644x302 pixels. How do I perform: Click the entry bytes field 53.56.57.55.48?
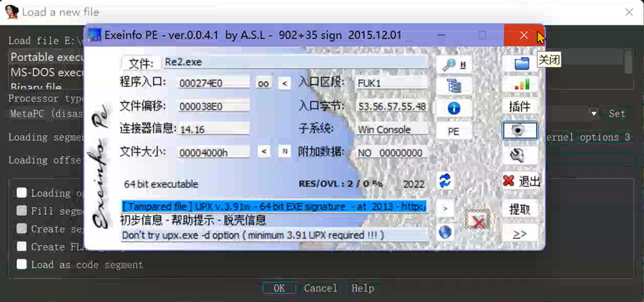[392, 107]
